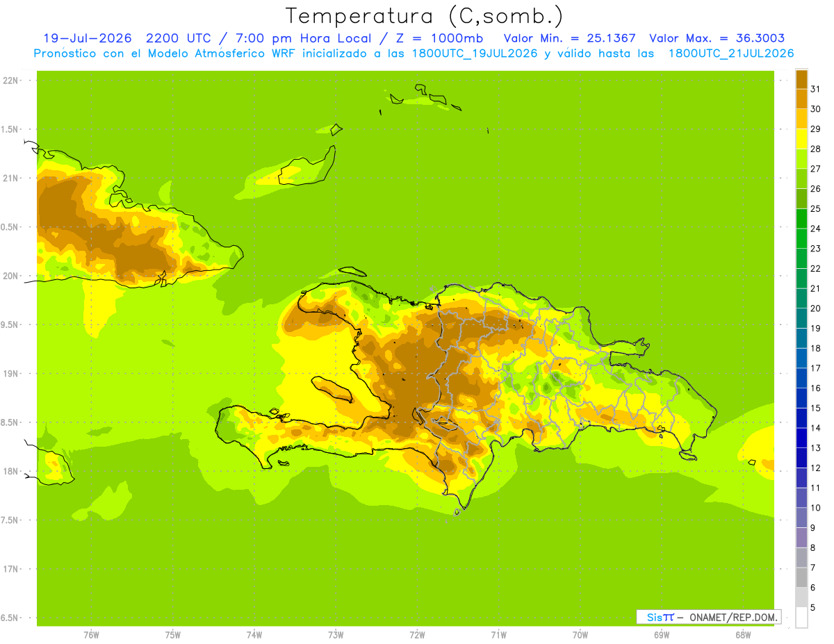
Task: Click the golden legend swatch between 29 and 30
Action: [x=801, y=119]
